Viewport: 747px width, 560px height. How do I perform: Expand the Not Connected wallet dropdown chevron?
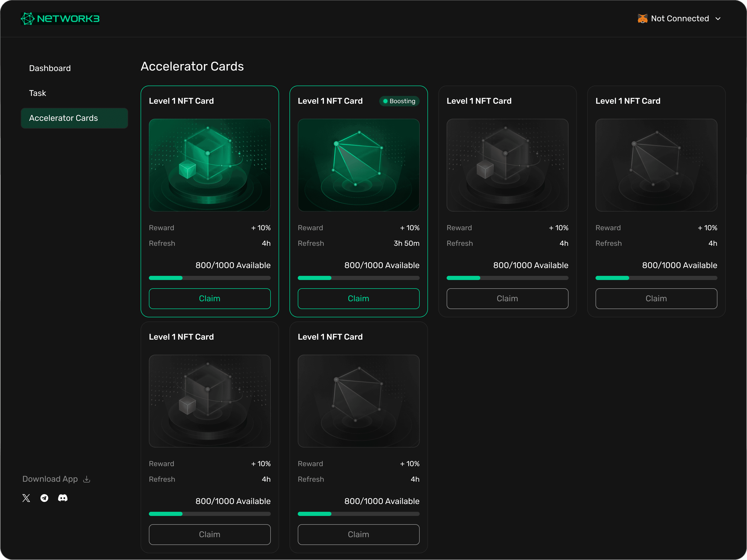pos(718,19)
